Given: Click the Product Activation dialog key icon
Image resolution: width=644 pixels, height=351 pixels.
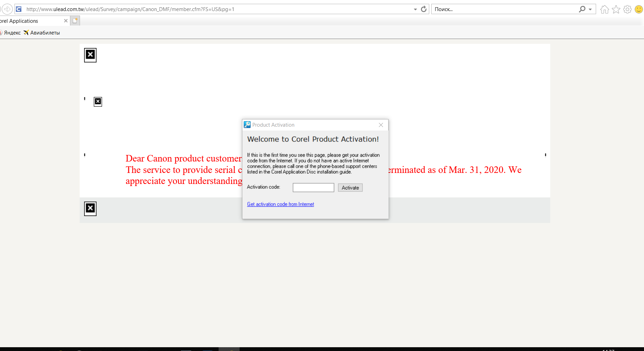Looking at the screenshot, I should coord(247,125).
